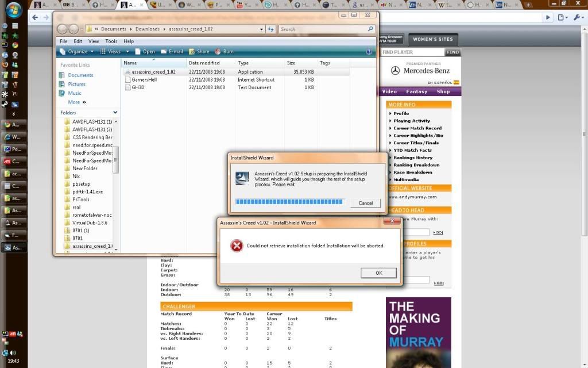This screenshot has width=588, height=368.
Task: Click E-mail in the Explorer toolbar
Action: [x=172, y=52]
